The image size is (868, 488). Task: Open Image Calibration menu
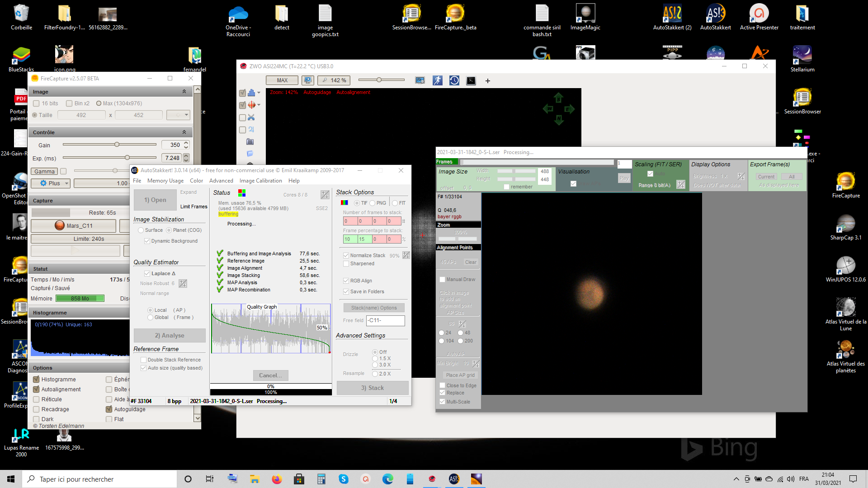click(x=260, y=181)
